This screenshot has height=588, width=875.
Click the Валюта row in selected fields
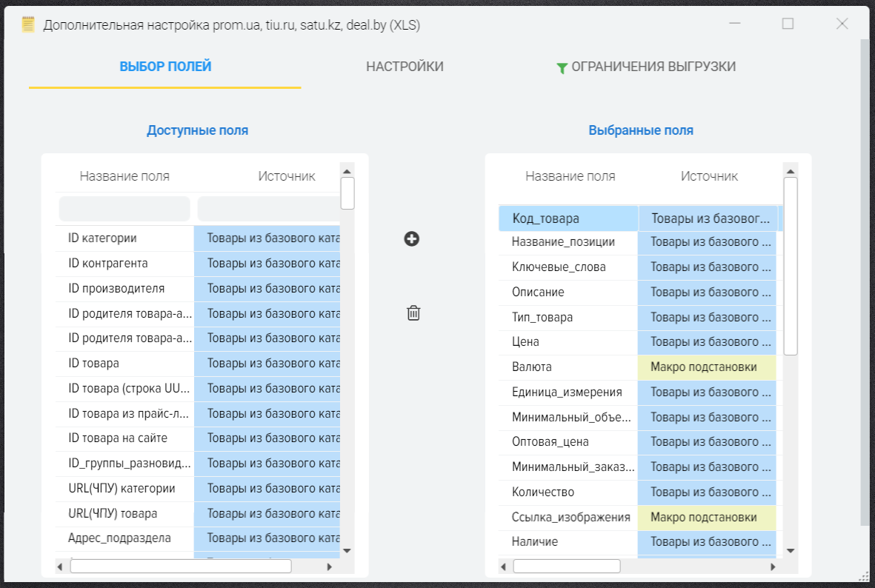pos(532,367)
